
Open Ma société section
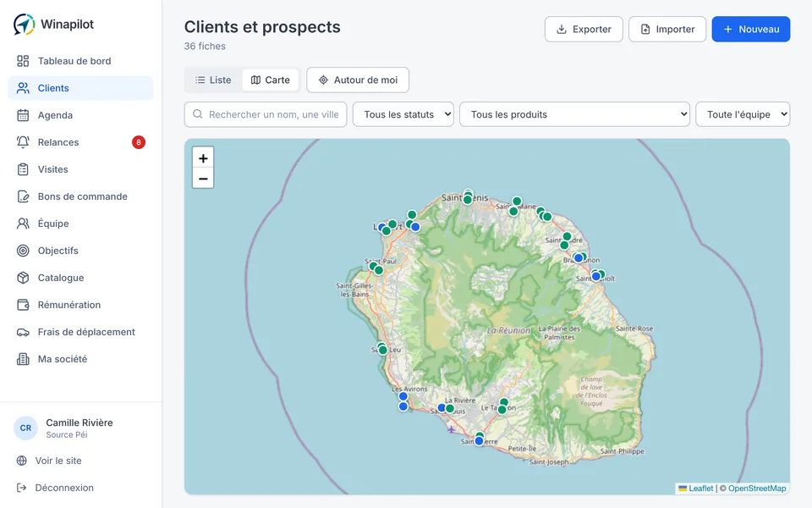coord(81,359)
